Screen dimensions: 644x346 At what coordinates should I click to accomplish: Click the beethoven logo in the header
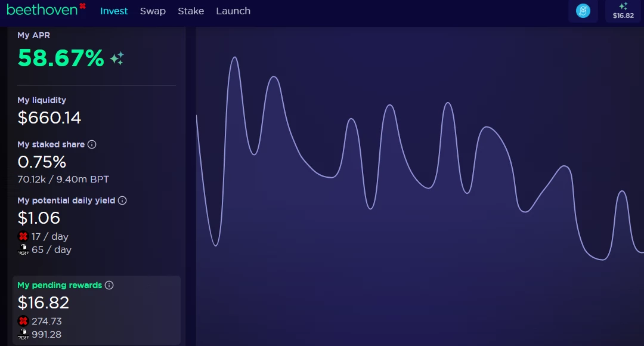46,10
